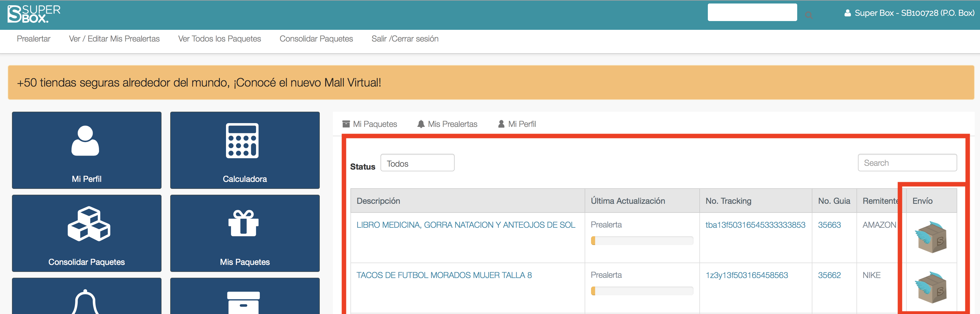Click the winged box icon for the AMAZON row
980x314 pixels.
click(x=931, y=237)
